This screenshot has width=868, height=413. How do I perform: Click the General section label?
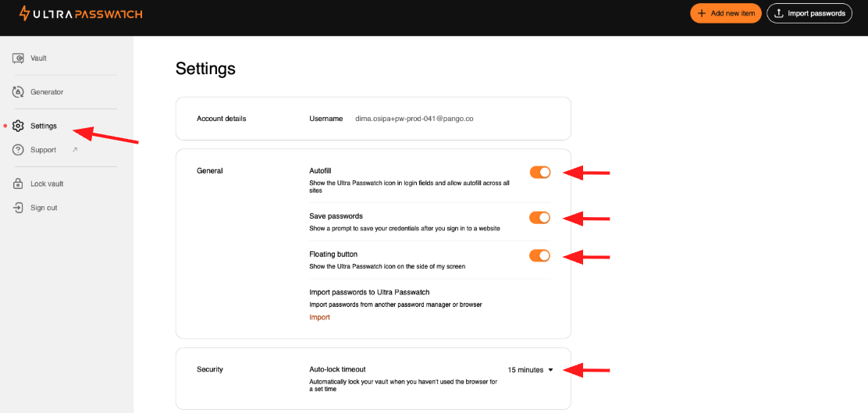point(210,171)
